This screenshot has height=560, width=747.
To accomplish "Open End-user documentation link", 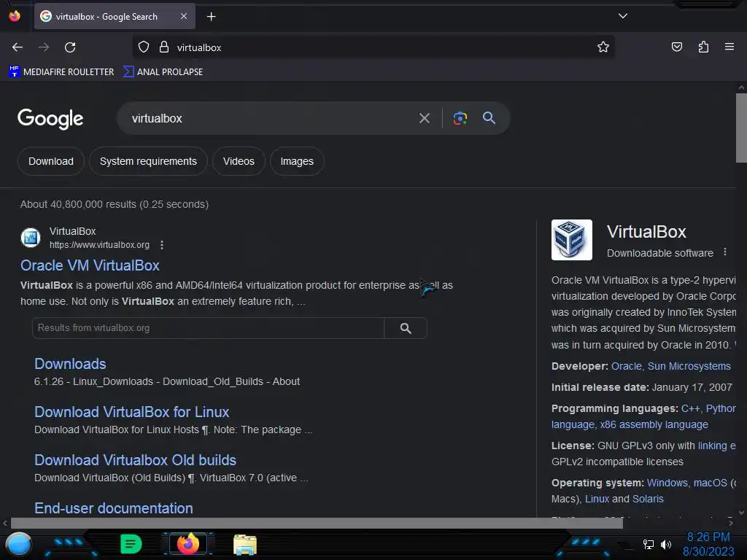I will pos(113,508).
